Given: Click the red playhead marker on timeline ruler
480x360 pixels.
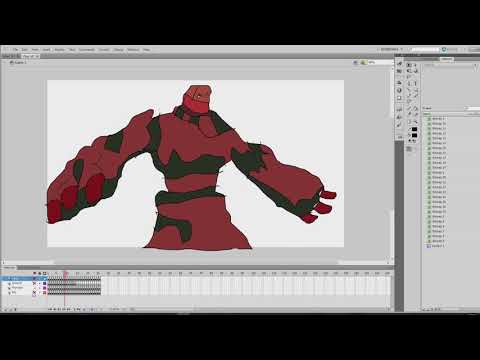Looking at the screenshot, I should click(66, 273).
